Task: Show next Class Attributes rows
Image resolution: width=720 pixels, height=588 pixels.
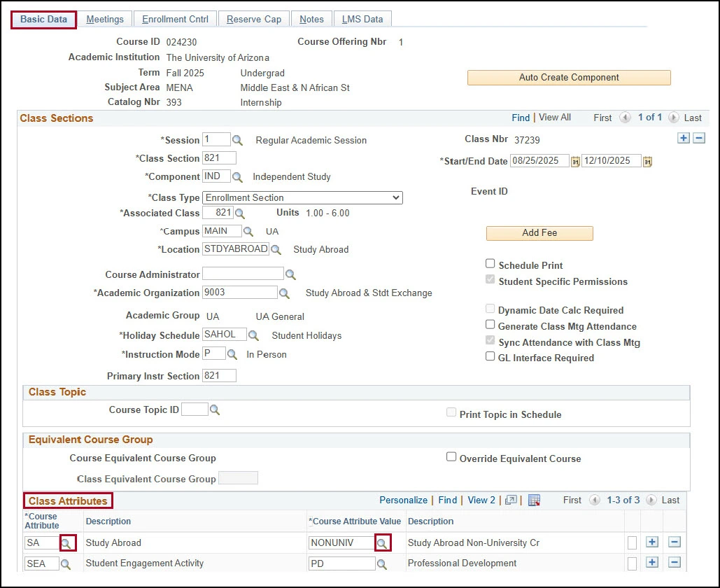Action: [x=651, y=500]
